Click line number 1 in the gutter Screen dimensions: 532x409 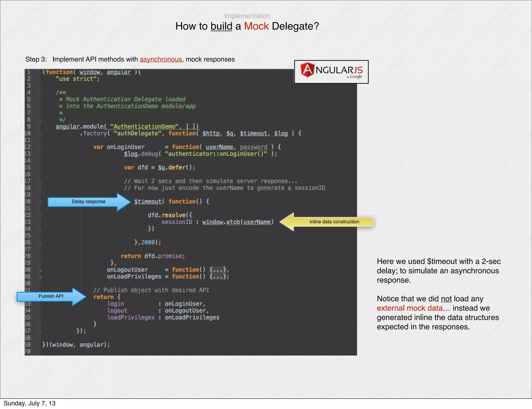pos(29,72)
